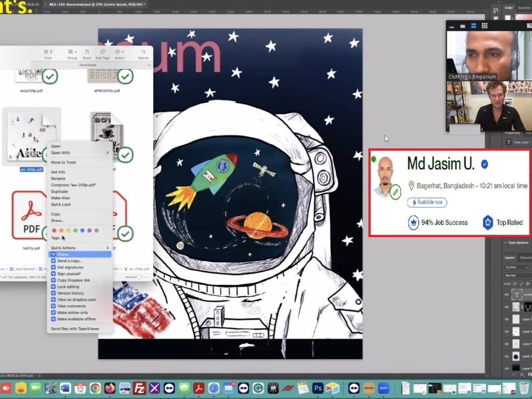Click lock image pixels brush icon

click(521, 284)
